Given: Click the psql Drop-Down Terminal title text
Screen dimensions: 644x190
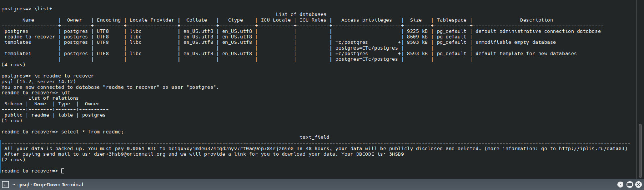Looking at the screenshot, I should pyautogui.click(x=47, y=185).
